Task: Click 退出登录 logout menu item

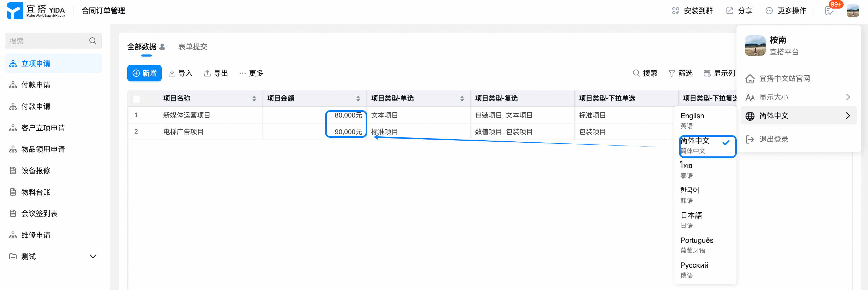Action: (774, 139)
